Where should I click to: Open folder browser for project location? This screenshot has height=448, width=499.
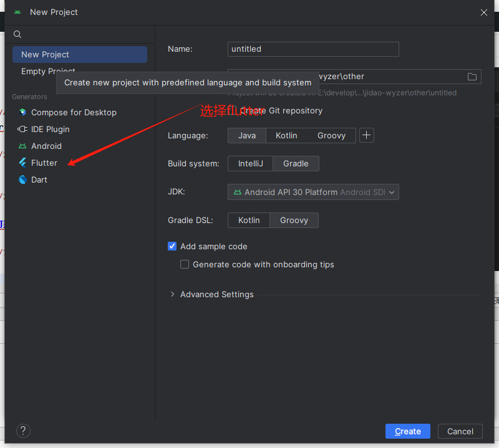[472, 77]
